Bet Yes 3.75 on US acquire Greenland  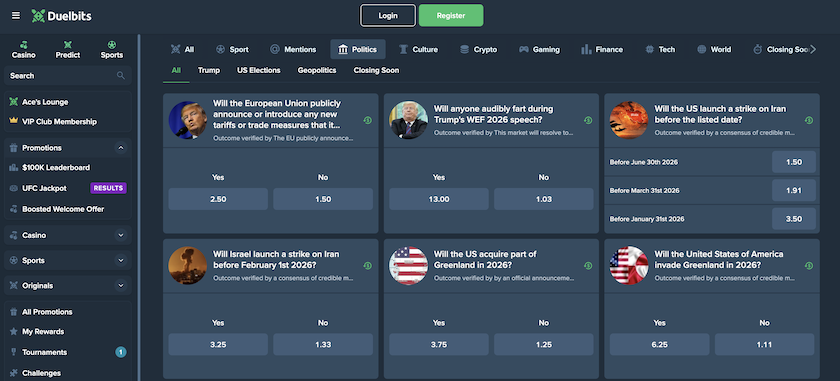(439, 345)
